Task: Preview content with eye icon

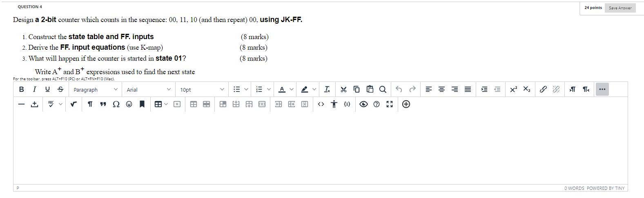Action: coord(363,104)
